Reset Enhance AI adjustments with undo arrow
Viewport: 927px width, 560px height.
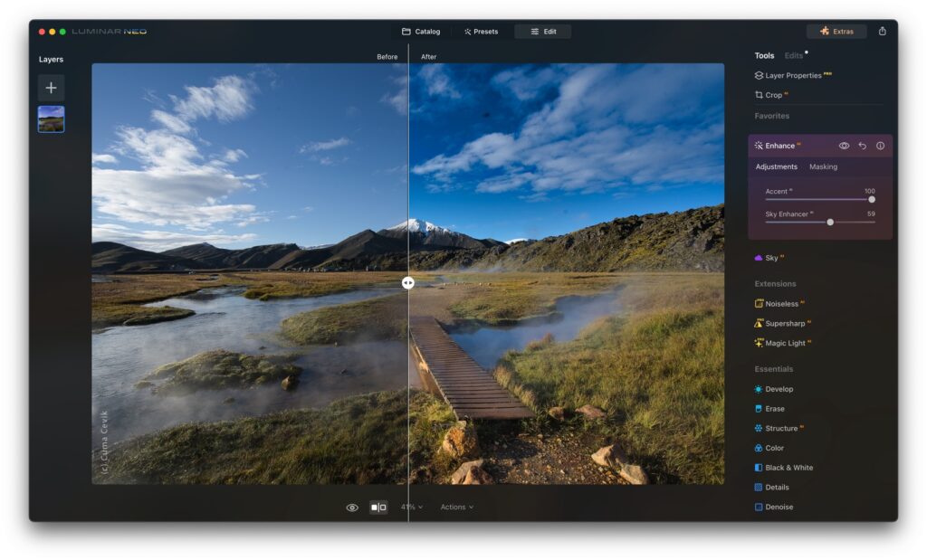click(x=863, y=145)
